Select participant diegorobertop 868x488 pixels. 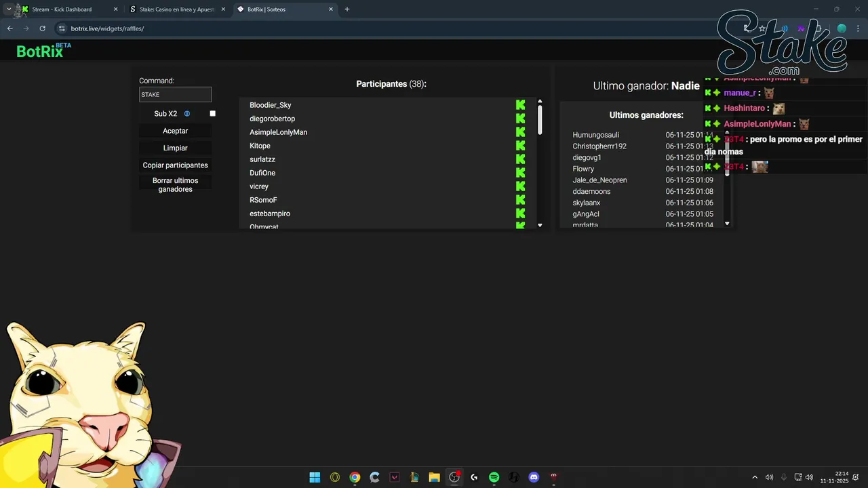(273, 119)
